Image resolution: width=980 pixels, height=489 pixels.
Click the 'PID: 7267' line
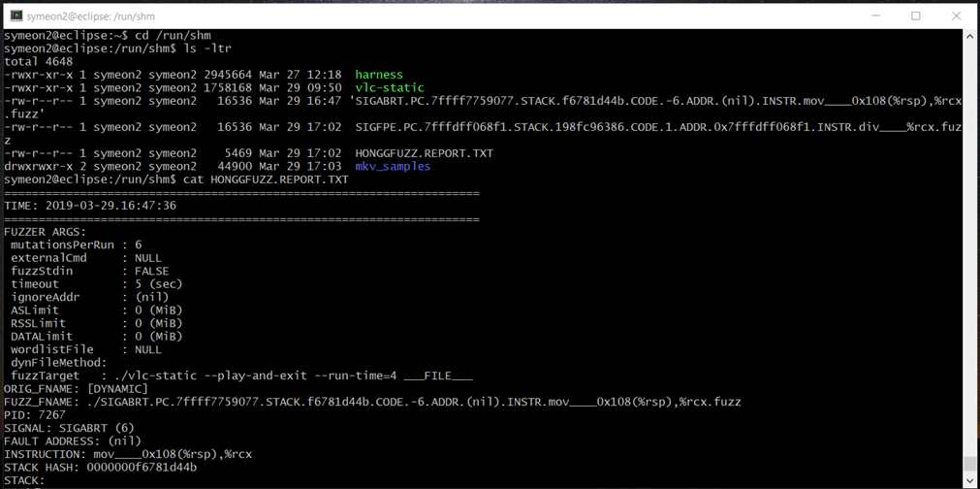pyautogui.click(x=34, y=416)
